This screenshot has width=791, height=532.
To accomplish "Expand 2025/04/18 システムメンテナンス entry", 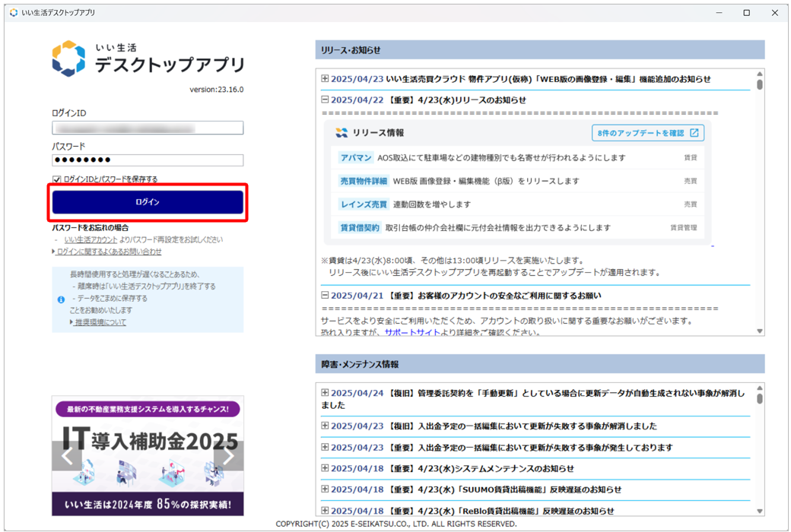I will point(325,468).
